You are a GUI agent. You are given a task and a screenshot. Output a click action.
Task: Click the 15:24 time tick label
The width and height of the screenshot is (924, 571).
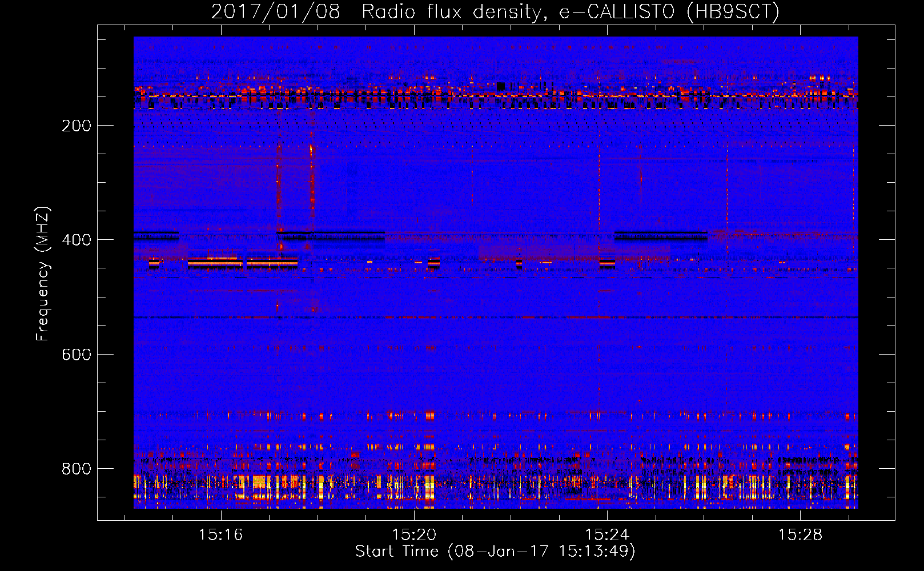point(607,534)
